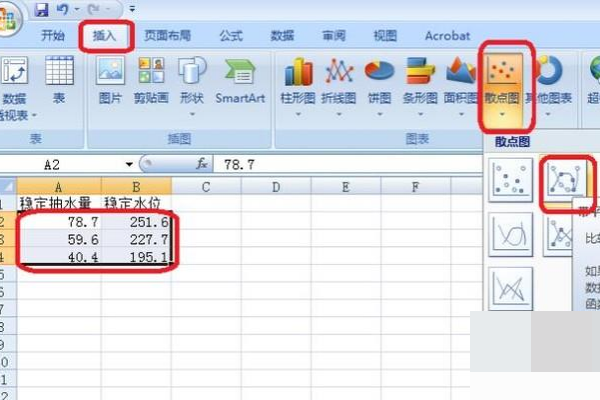The height and width of the screenshot is (400, 600).
Task: Insert a picture via 图片 icon
Action: pos(110,70)
